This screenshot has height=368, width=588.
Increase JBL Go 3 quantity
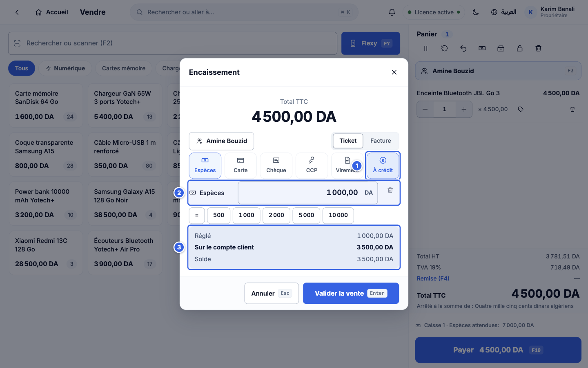click(464, 109)
